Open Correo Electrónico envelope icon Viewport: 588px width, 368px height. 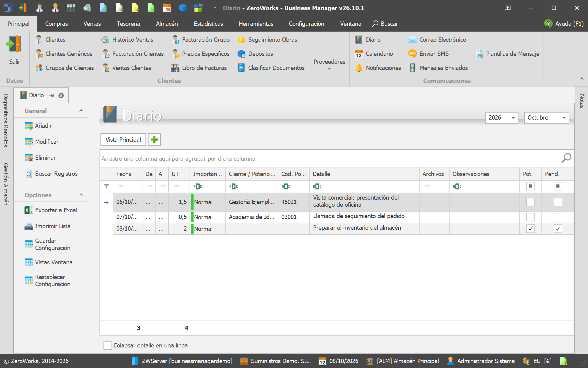coord(413,40)
